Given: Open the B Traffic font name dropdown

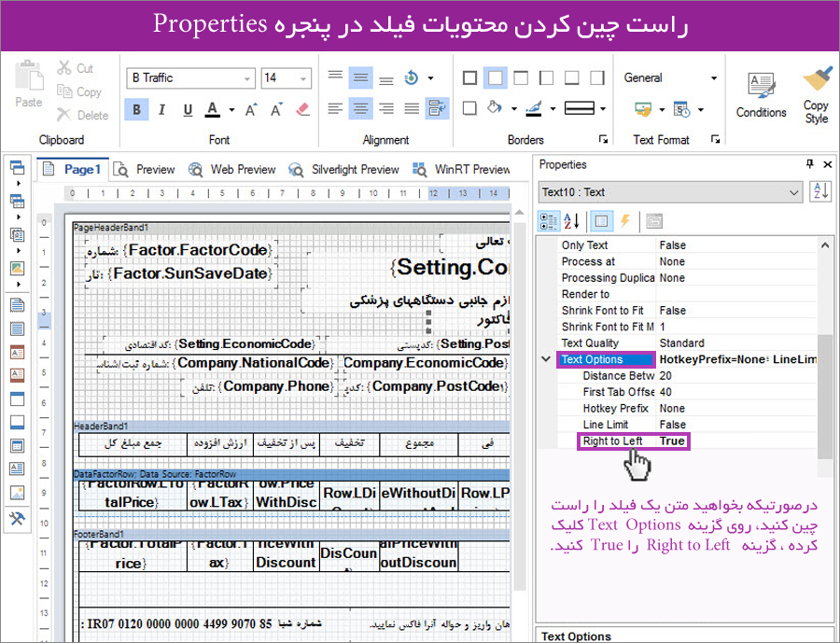Looking at the screenshot, I should (247, 78).
